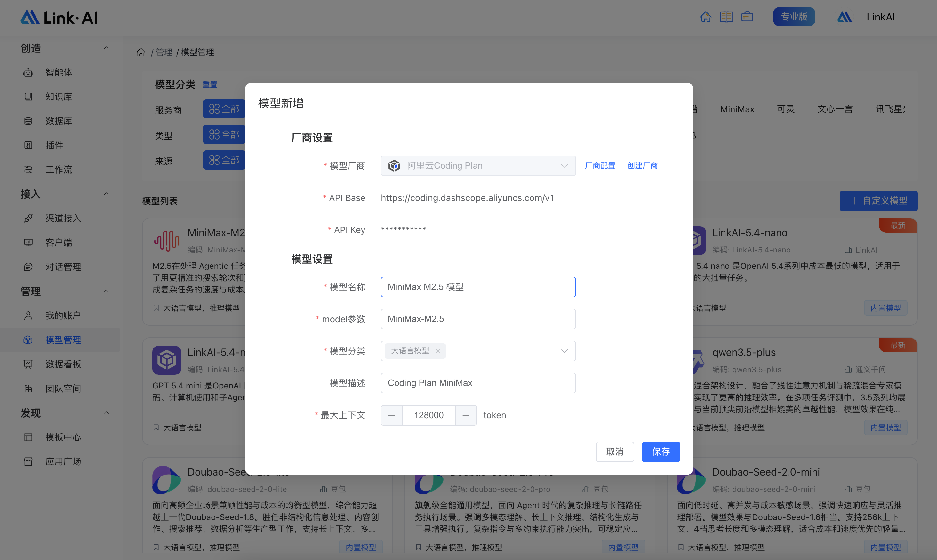Increase max context with plus button
Screen dimensions: 937x560
(x=466, y=415)
